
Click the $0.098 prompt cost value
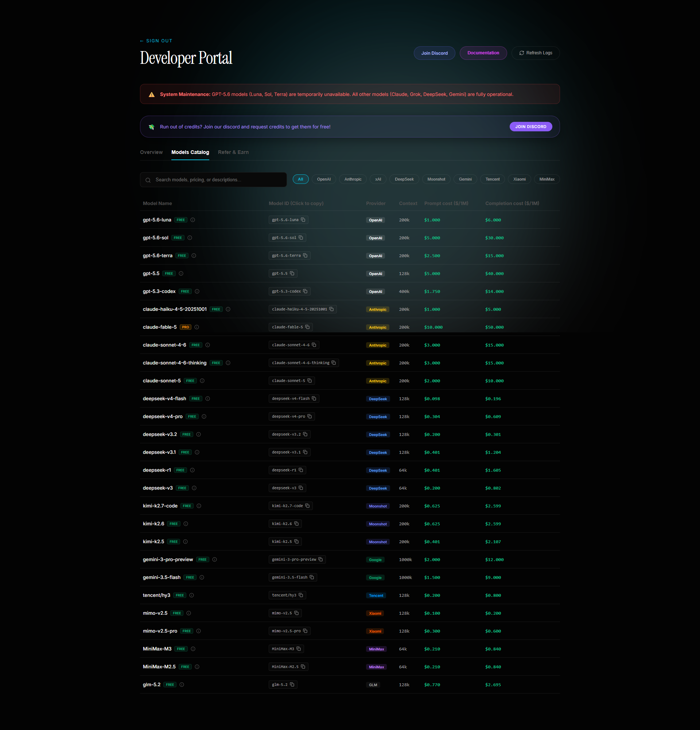(x=432, y=399)
